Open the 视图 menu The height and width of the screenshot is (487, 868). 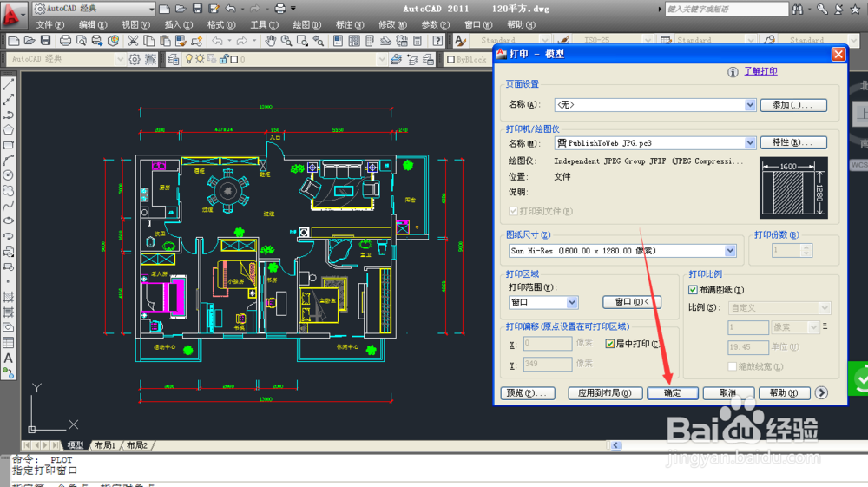pos(135,25)
